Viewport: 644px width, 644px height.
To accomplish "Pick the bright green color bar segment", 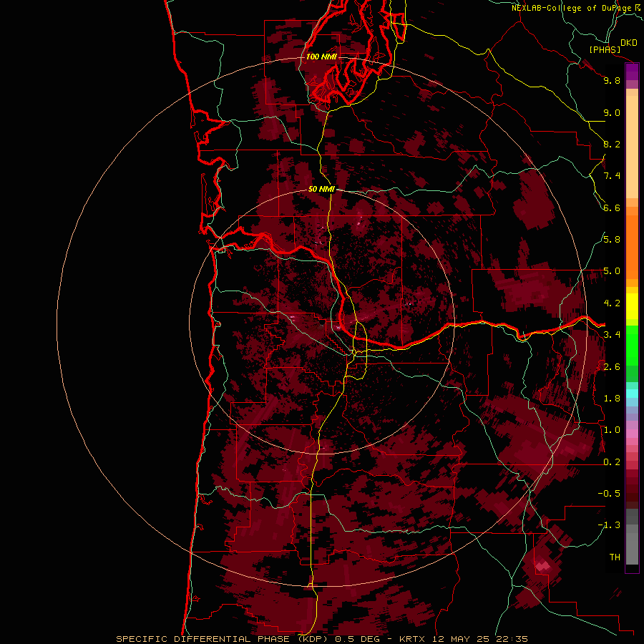I will (x=632, y=346).
